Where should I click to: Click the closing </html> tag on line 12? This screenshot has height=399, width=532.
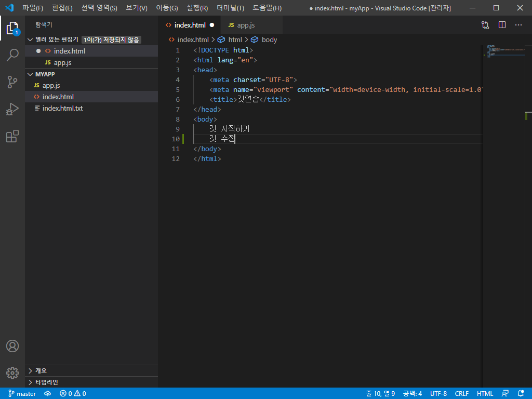coord(207,159)
